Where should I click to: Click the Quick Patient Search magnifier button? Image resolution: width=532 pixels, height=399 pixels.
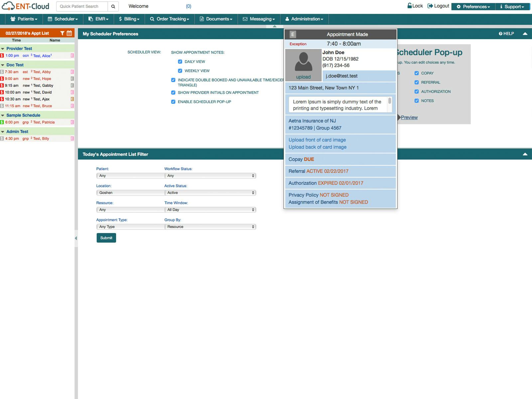113,6
